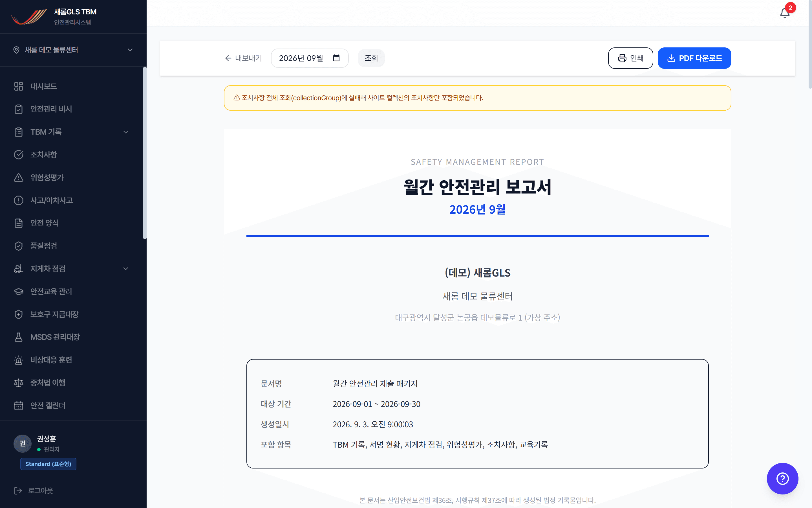812x508 pixels.
Task: Click 로그아웃 to sign out
Action: coord(34,491)
